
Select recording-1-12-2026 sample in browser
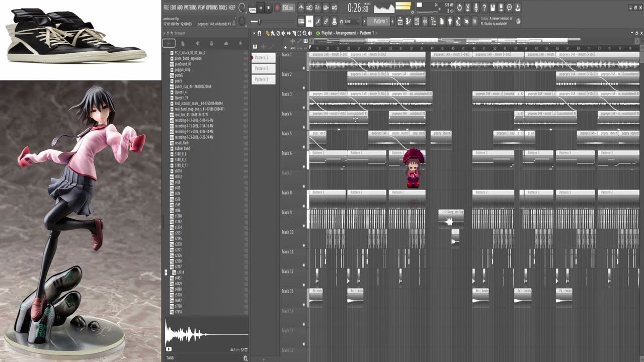[194, 120]
